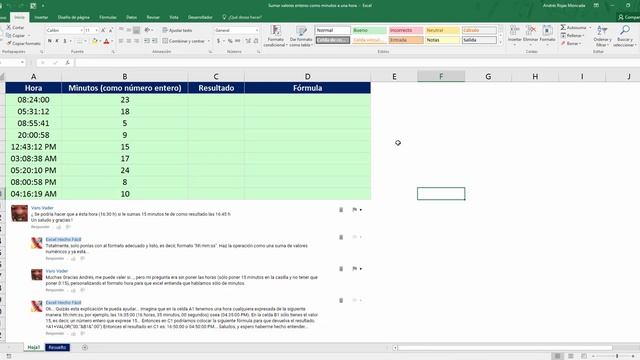Open Ordenar y filtrar menu

(x=602, y=36)
